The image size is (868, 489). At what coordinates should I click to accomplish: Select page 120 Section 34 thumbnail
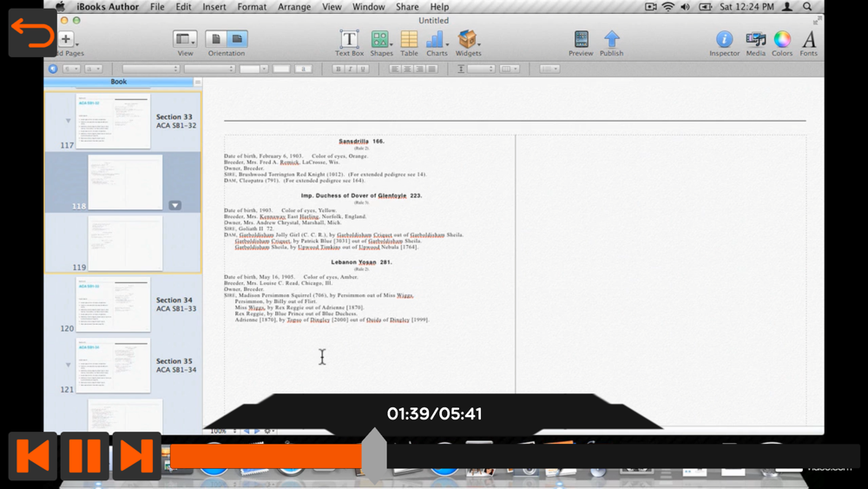point(113,305)
